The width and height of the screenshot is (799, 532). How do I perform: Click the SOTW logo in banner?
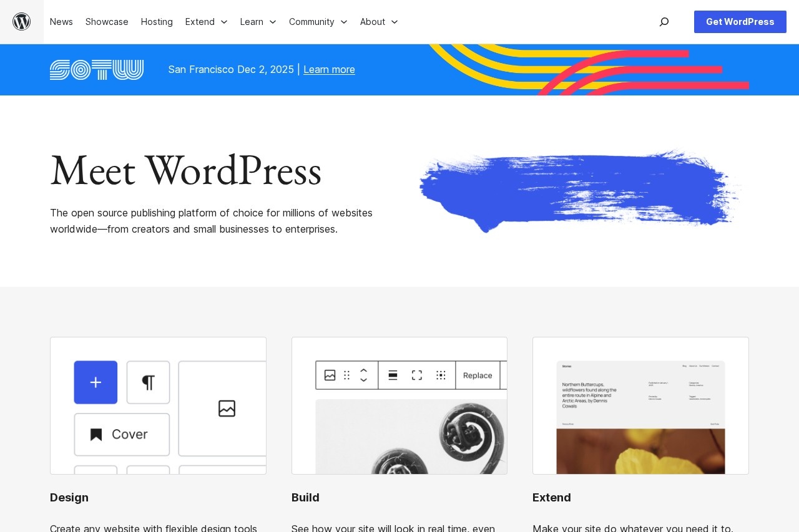pyautogui.click(x=97, y=70)
